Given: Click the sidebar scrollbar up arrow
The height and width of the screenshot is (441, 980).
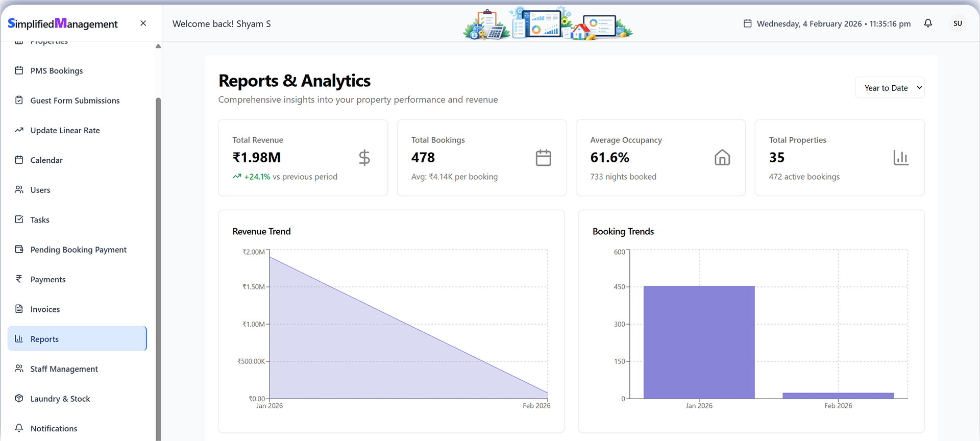Looking at the screenshot, I should coord(158,46).
